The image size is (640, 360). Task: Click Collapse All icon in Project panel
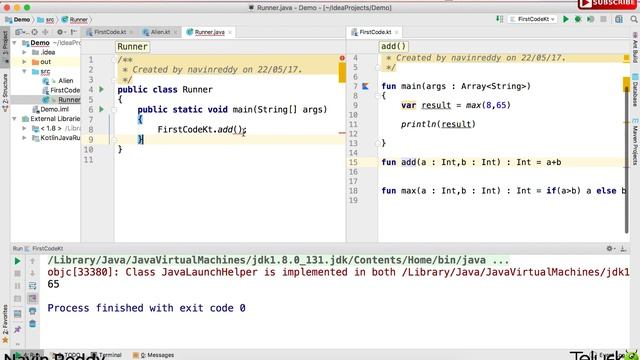(x=46, y=32)
